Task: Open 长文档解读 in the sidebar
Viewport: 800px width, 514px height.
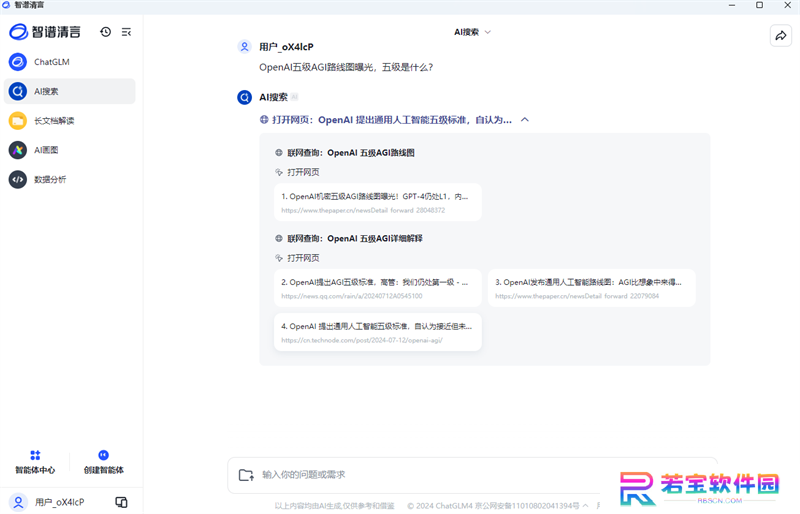Action: coord(69,121)
